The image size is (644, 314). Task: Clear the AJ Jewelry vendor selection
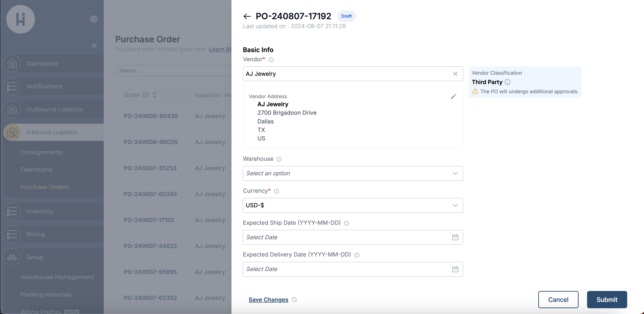click(x=455, y=74)
